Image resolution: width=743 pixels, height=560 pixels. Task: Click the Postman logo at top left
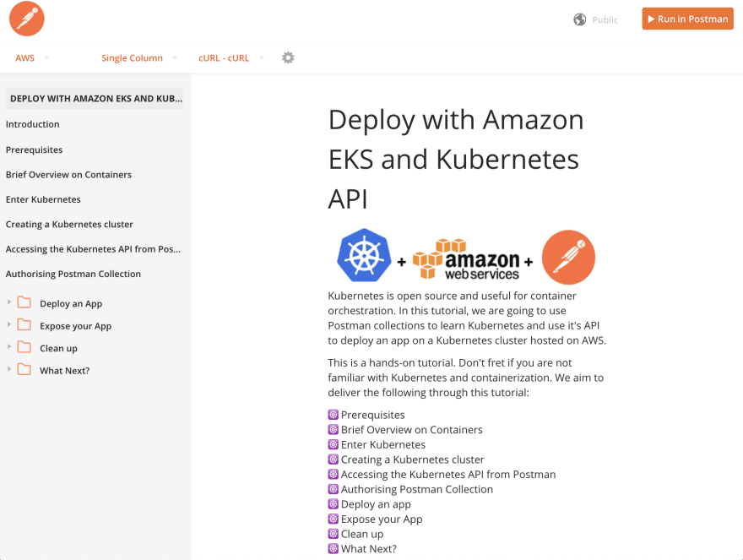tap(26, 19)
